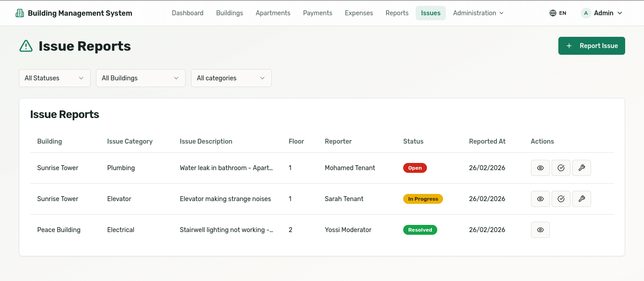View details of the Elevator noise issue

[x=540, y=199]
